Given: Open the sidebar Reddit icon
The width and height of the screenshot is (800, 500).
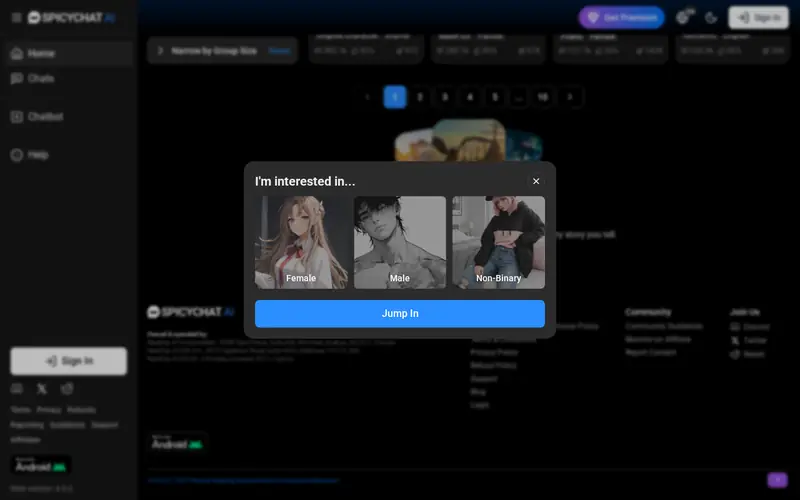Looking at the screenshot, I should coord(67,389).
